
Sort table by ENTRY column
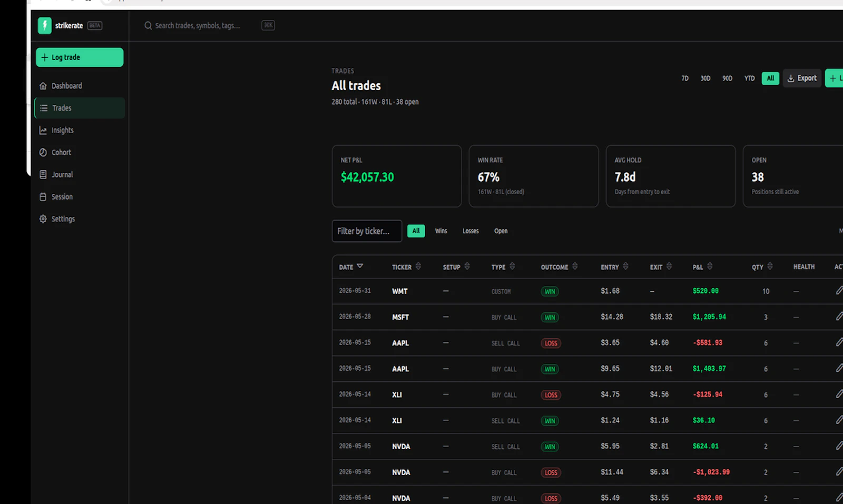[614, 267]
